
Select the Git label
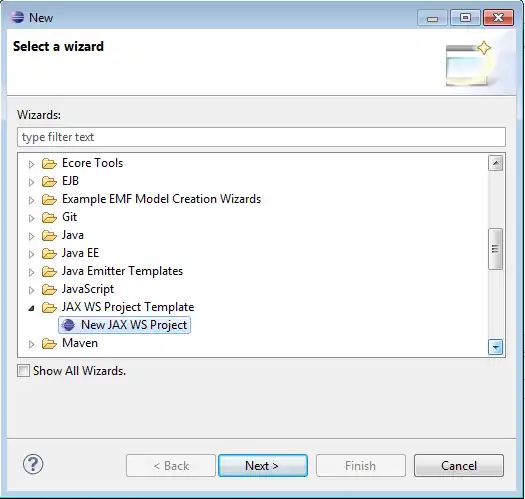coord(70,217)
